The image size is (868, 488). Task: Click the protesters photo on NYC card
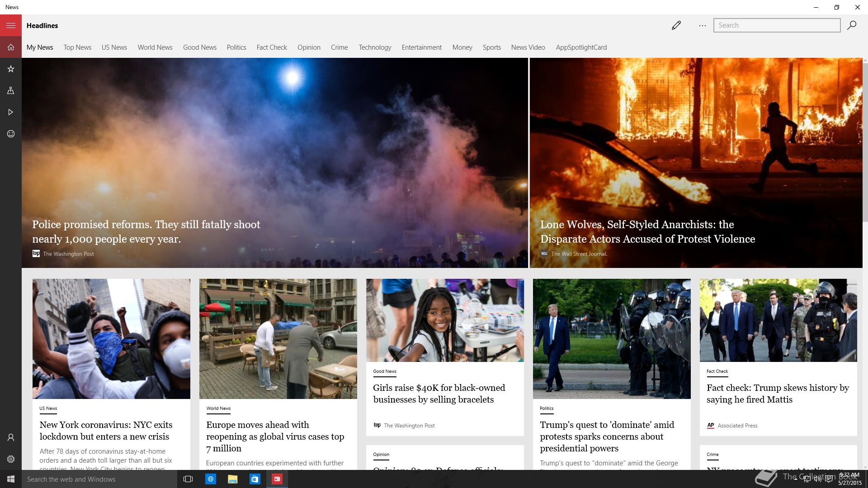pyautogui.click(x=111, y=338)
